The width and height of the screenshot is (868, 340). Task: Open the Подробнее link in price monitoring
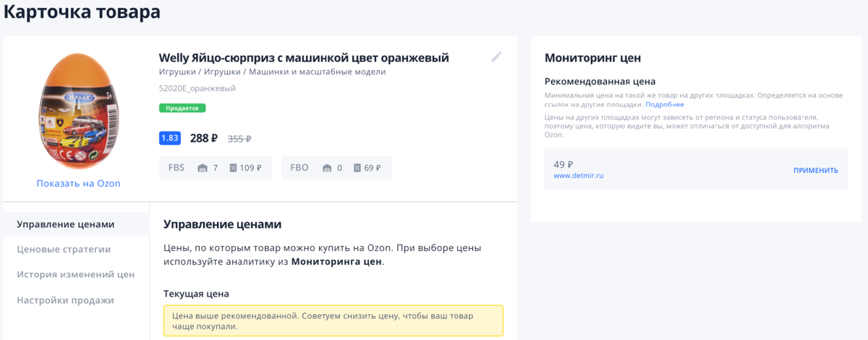(665, 105)
